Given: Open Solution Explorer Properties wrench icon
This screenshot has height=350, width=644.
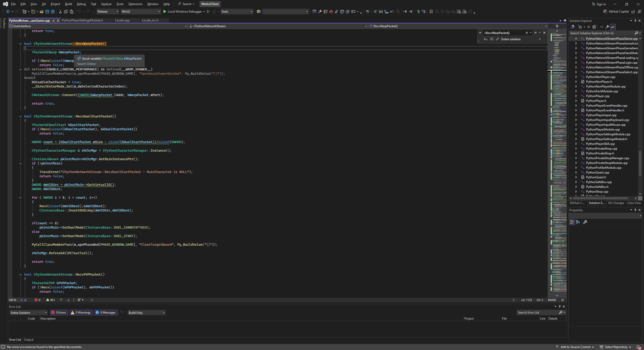Looking at the screenshot, I should pos(607,27).
